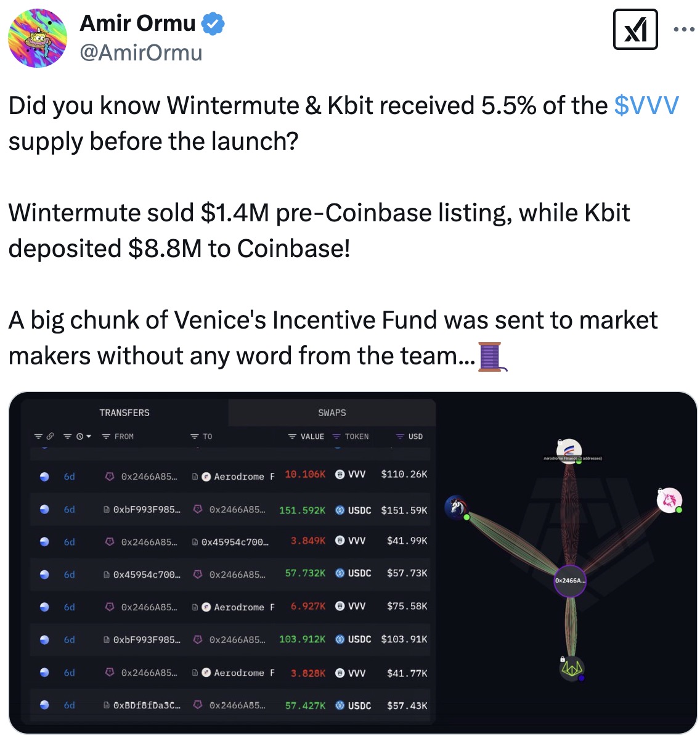Switch to the SWAPS tab
The width and height of the screenshot is (700, 741).
pos(332,412)
